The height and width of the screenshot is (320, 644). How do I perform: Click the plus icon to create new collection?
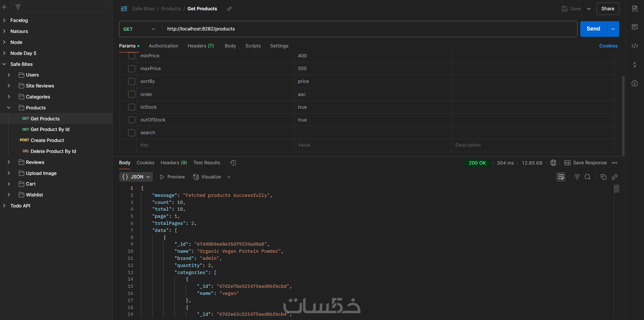pyautogui.click(x=4, y=7)
